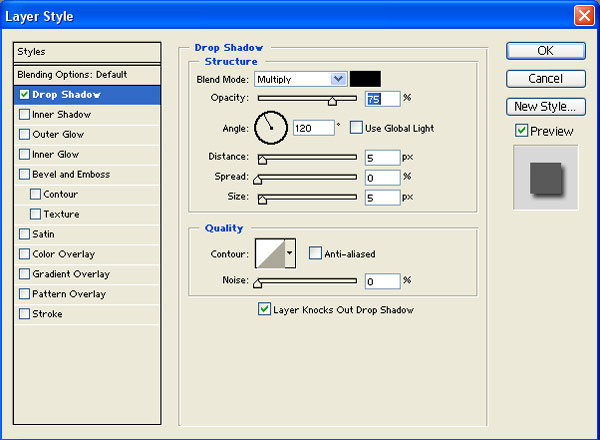
Task: Open the contour curve thumbnail
Action: click(x=270, y=254)
